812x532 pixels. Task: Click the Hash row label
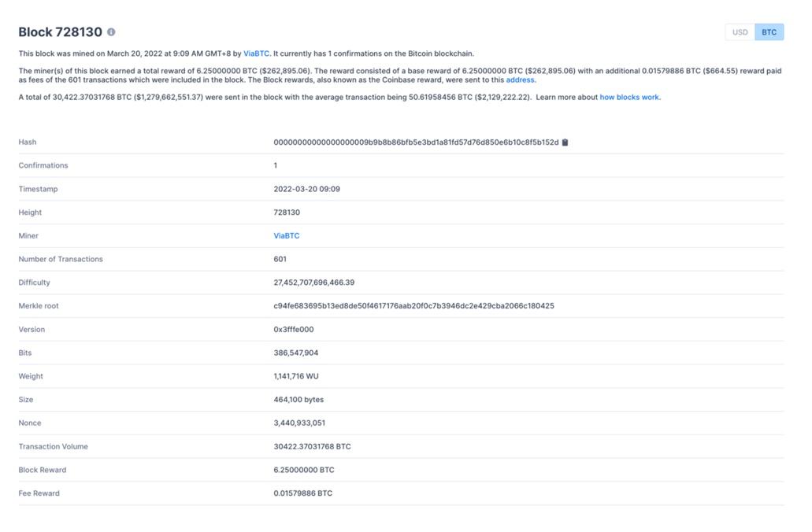[x=28, y=142]
